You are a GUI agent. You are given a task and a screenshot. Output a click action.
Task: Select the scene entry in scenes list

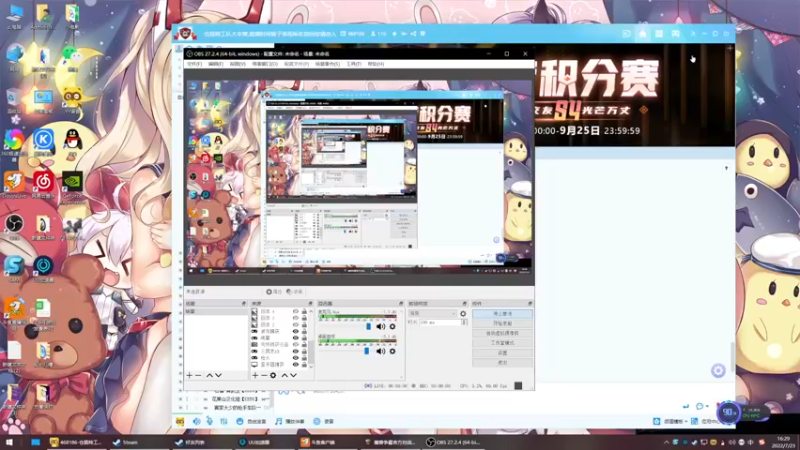(216, 311)
